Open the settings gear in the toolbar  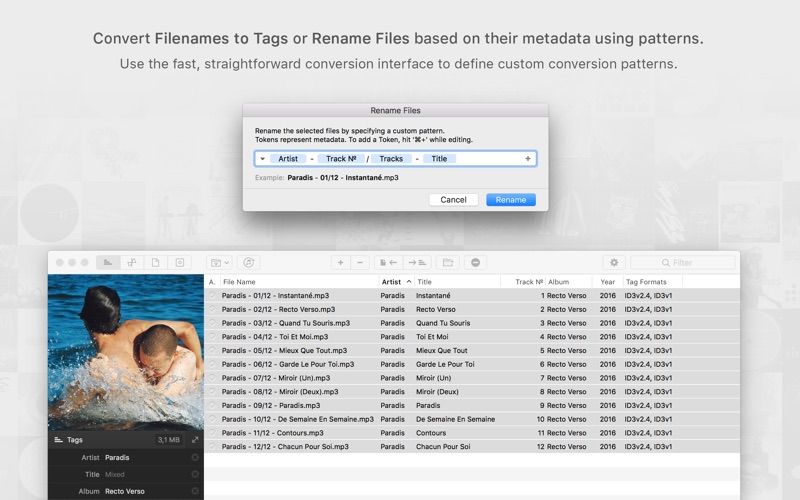click(x=614, y=262)
